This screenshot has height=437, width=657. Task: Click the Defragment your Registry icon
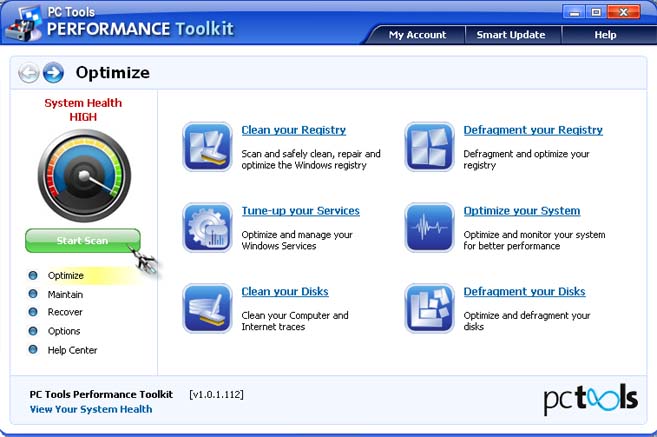429,147
